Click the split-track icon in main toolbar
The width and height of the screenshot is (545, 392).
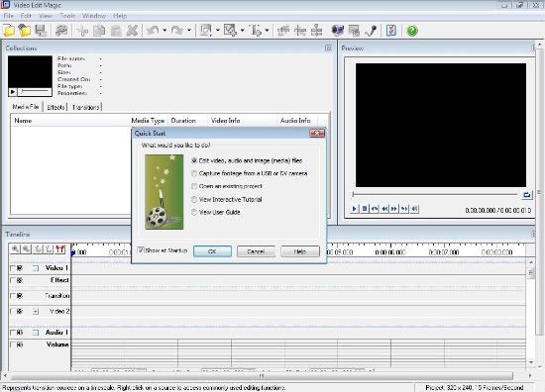pos(316,31)
